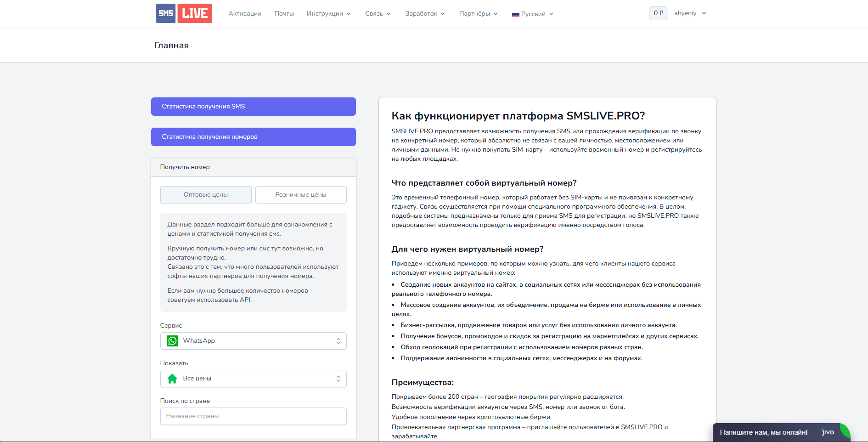Click the line Удобное пополнение через криптовалютные биржи

472,417
